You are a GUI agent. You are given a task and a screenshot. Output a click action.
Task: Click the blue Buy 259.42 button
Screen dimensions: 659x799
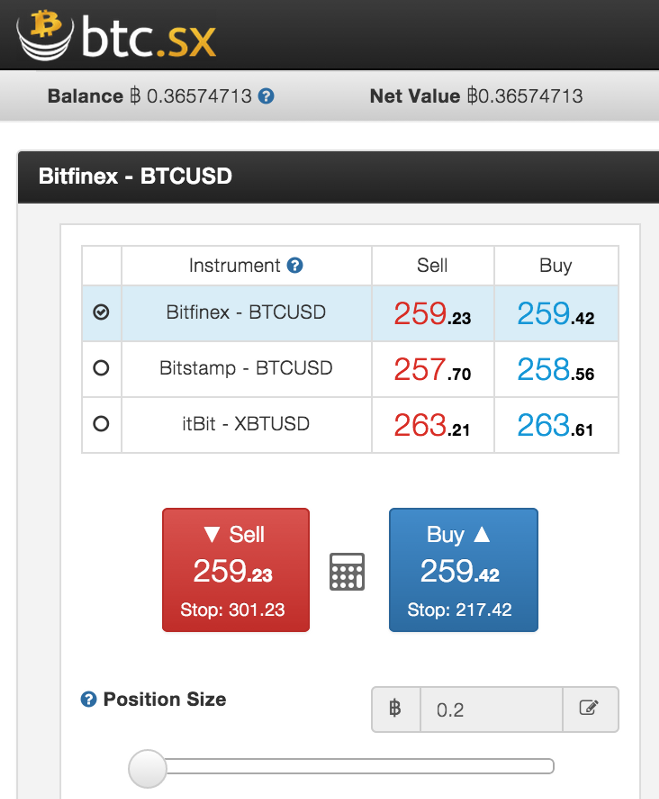pos(463,570)
